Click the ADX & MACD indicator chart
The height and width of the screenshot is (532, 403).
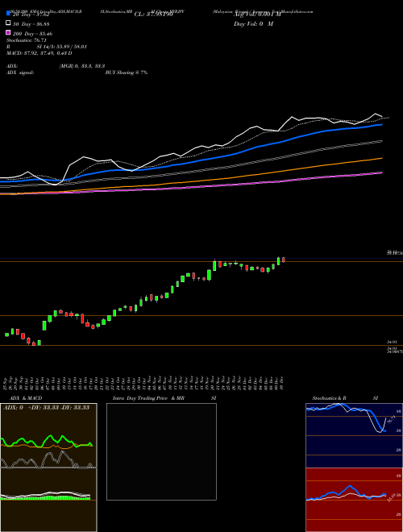click(x=48, y=468)
